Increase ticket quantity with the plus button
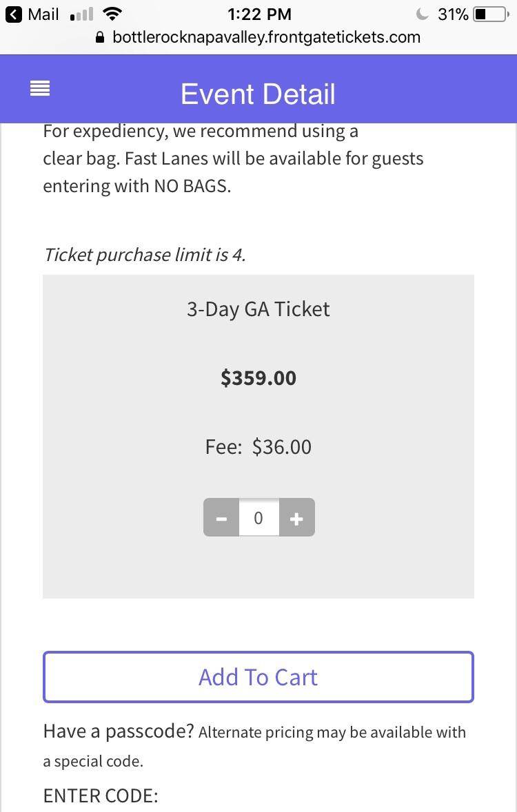The height and width of the screenshot is (812, 517). pos(296,518)
